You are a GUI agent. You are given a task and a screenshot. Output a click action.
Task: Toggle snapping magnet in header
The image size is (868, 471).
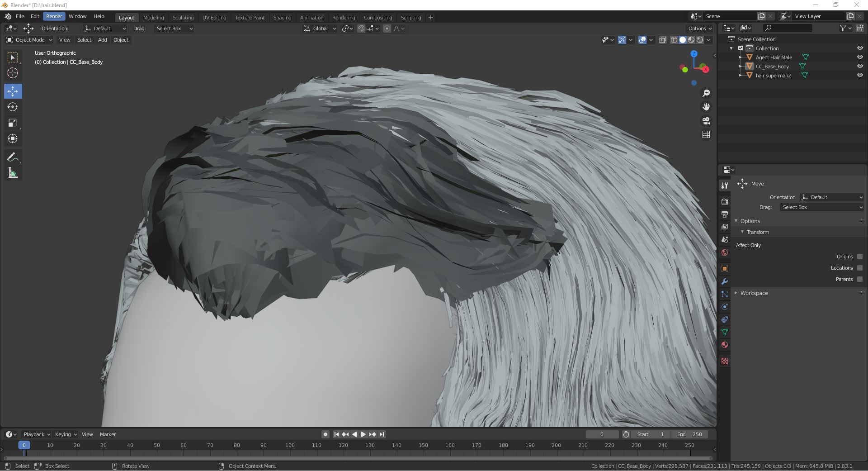point(361,29)
